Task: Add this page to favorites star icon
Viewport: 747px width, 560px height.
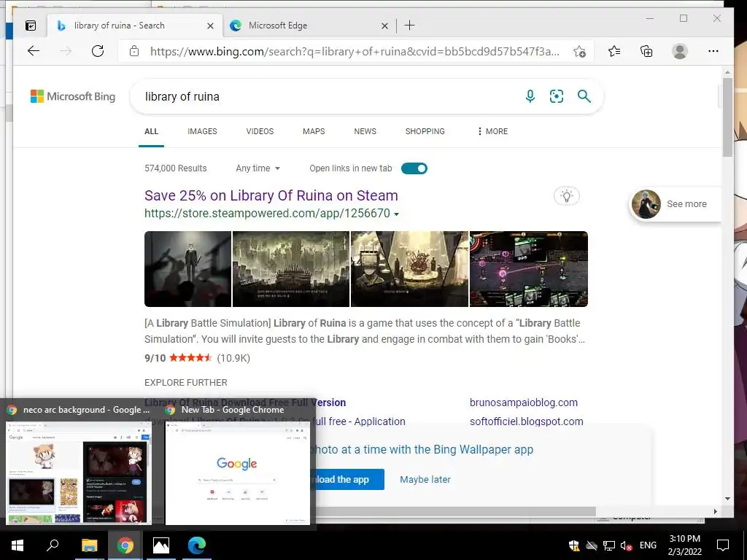Action: [x=579, y=52]
